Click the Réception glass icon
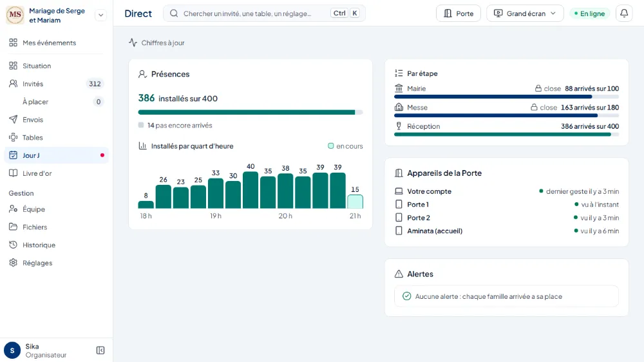The image size is (644, 362). click(x=399, y=126)
